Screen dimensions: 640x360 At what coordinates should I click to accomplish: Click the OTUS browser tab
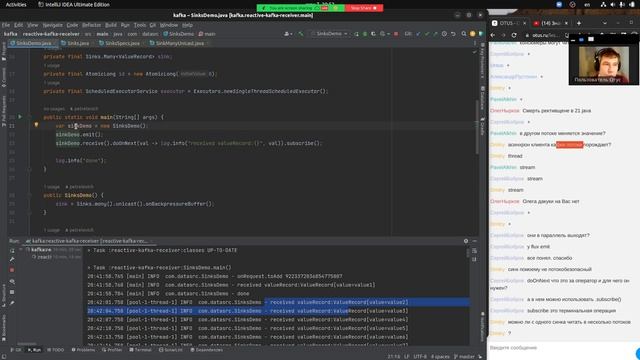coord(509,23)
